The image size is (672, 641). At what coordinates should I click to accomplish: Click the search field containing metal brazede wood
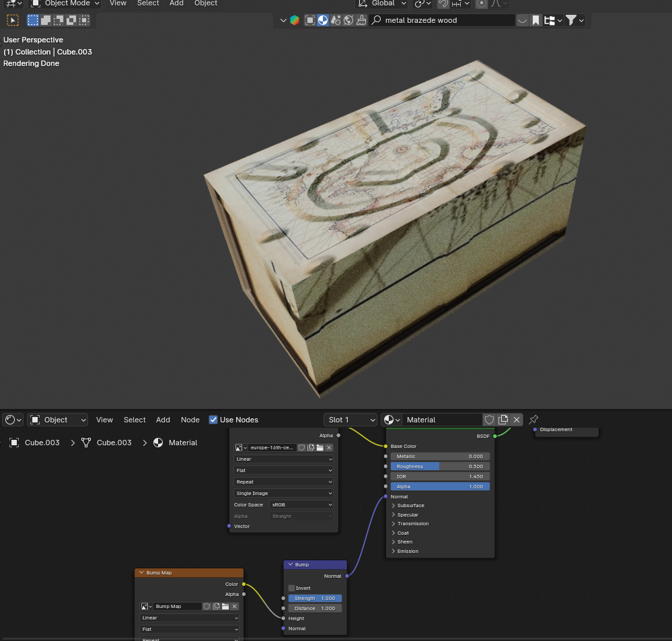click(441, 20)
